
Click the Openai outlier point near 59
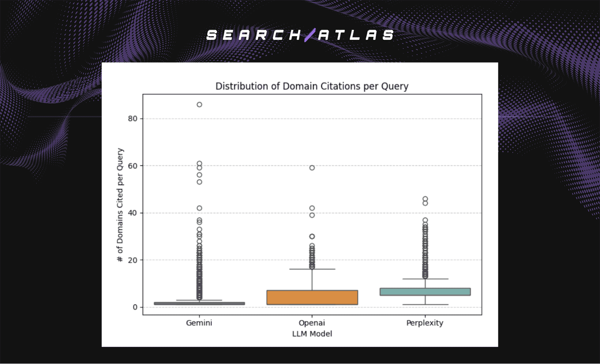click(x=312, y=168)
